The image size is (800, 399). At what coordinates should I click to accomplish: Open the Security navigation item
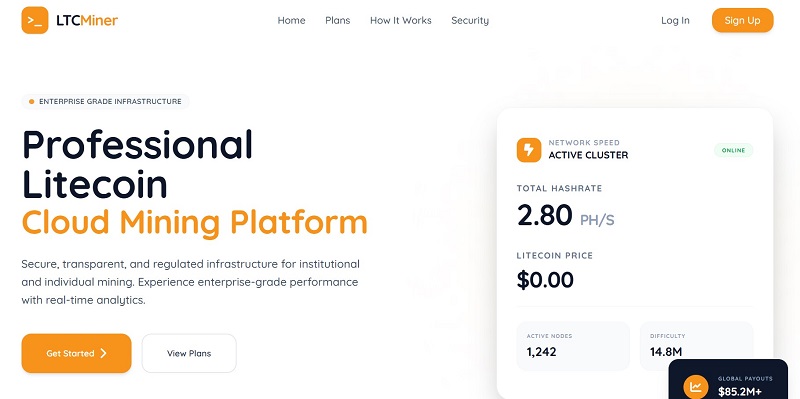pyautogui.click(x=470, y=20)
